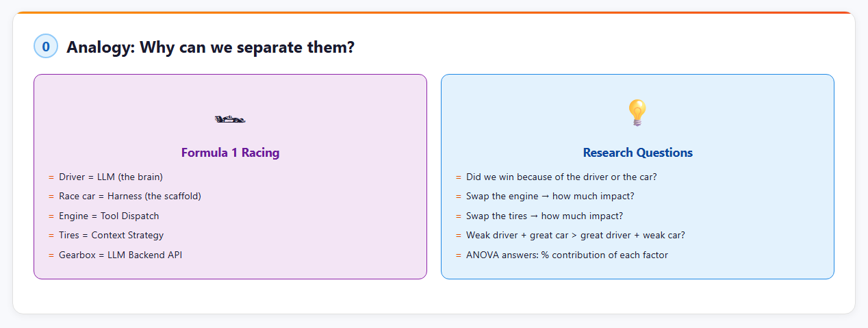868x328 pixels.
Task: Click the driver or the car question
Action: tap(561, 177)
